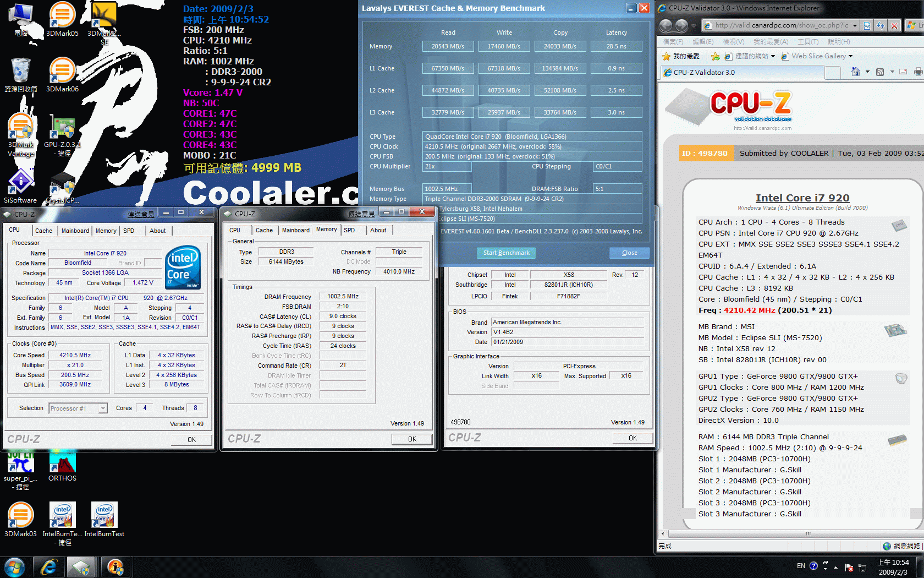
Task: Open the Recycle Bin desktop icon
Action: [x=21, y=75]
